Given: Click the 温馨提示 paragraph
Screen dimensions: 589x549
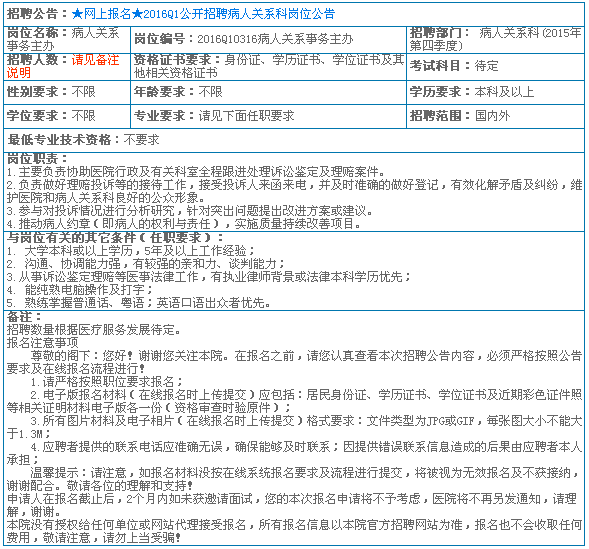Looking at the screenshot, I should [x=294, y=479].
